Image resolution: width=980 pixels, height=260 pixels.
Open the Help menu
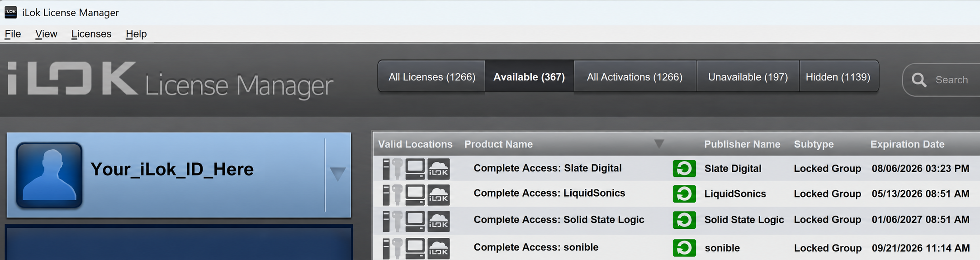[x=136, y=34]
